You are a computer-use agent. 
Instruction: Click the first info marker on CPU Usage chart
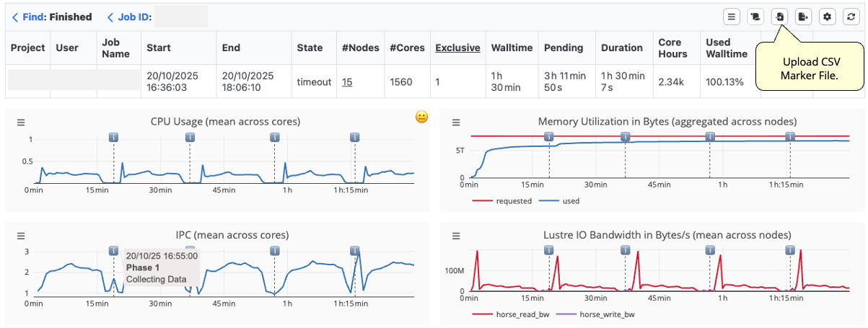[x=113, y=137]
